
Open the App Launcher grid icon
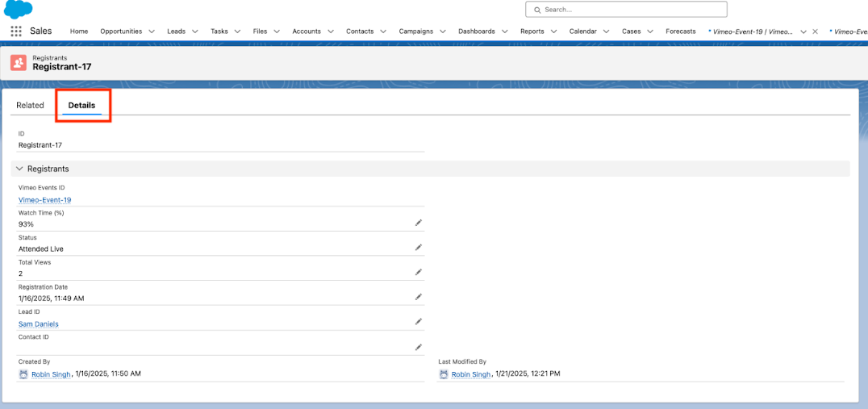(x=16, y=31)
